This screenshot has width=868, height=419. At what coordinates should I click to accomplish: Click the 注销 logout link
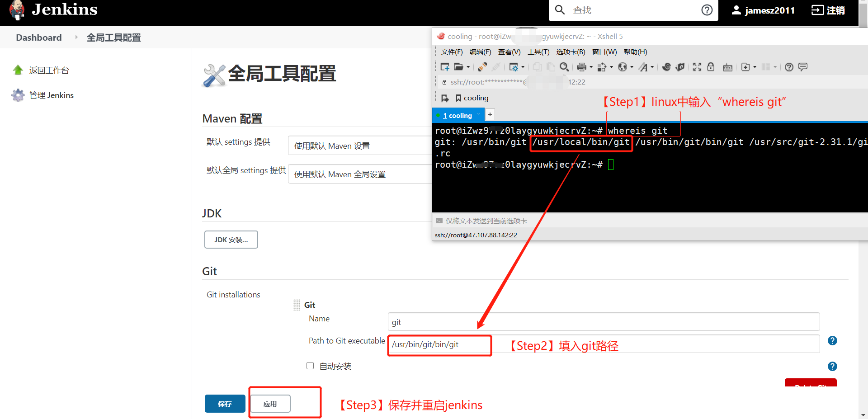click(x=828, y=10)
